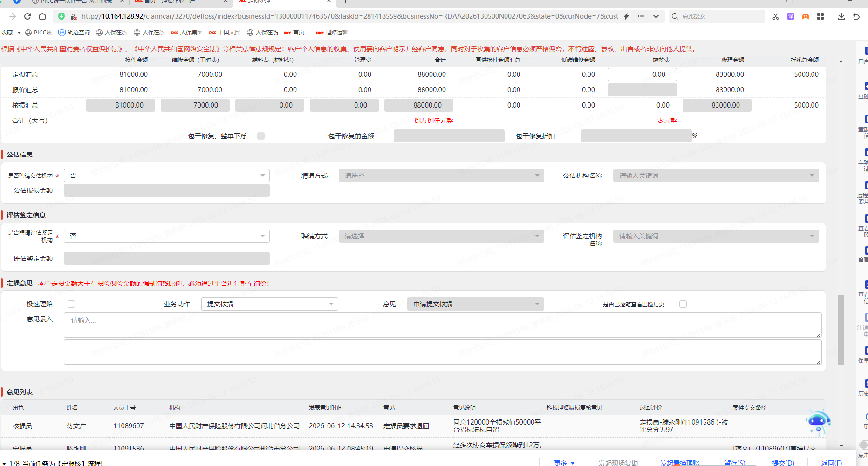Close the PICC统一认证平台 tab
Screen dimensions: 868x466
(122, 2)
